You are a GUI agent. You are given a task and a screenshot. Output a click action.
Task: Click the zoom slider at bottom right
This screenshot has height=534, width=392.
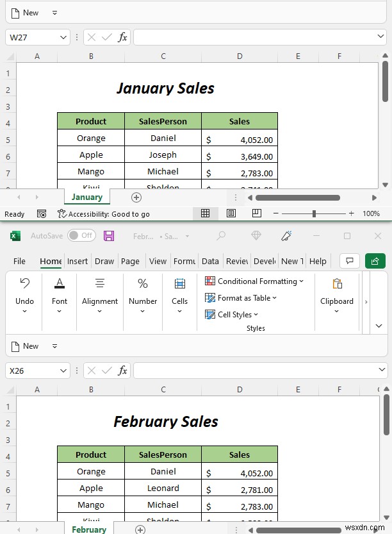(314, 213)
